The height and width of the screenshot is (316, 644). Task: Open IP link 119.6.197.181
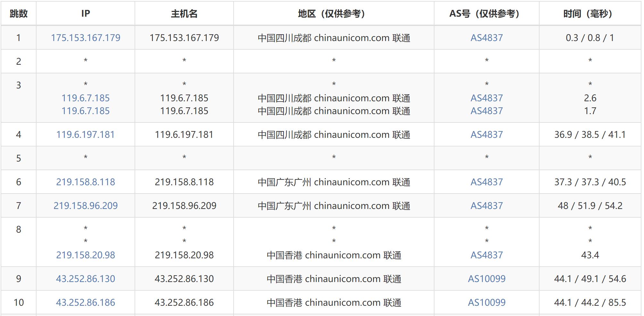coord(86,135)
